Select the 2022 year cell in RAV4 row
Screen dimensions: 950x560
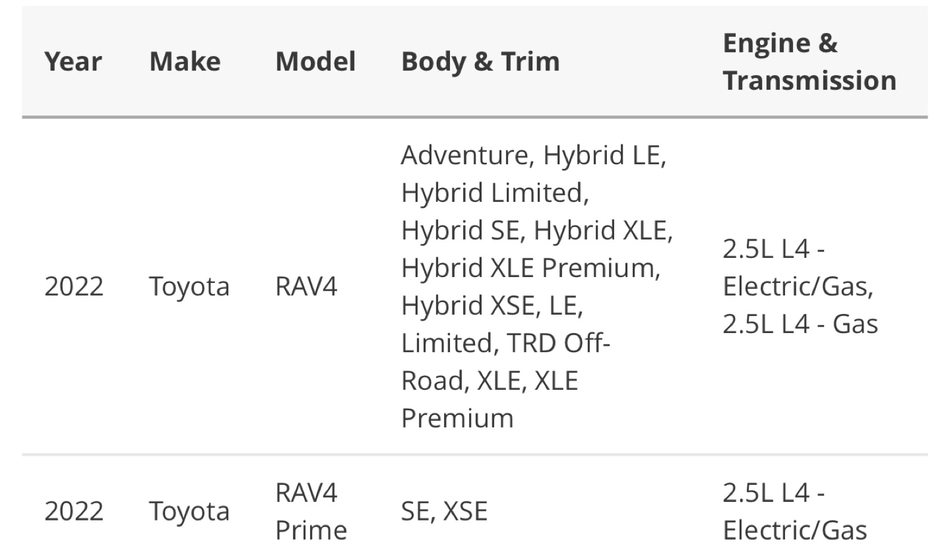point(74,287)
